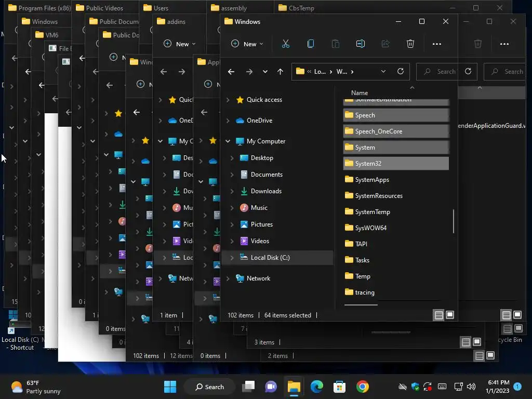The width and height of the screenshot is (532, 399).
Task: Open the Windows Start menu
Action: click(170, 387)
